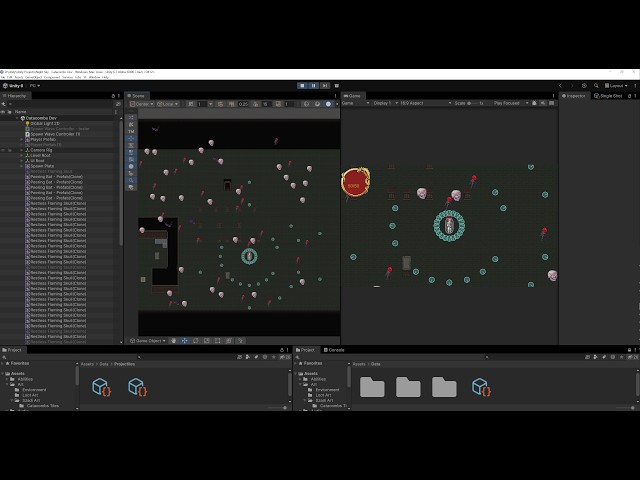Click the 0.25 snap increment field
Viewport: 640px width, 480px height.
[243, 104]
